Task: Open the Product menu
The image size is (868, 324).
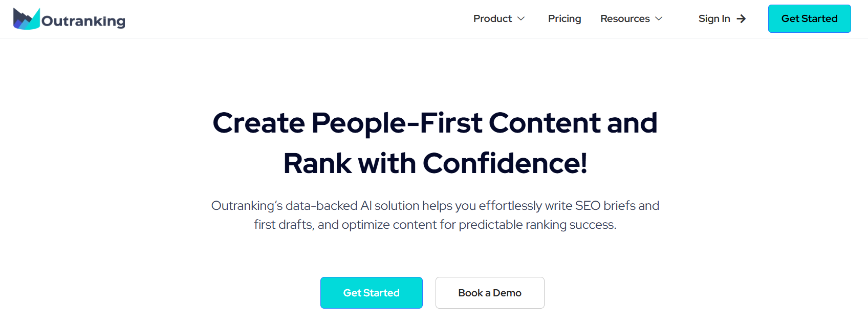Action: 492,19
